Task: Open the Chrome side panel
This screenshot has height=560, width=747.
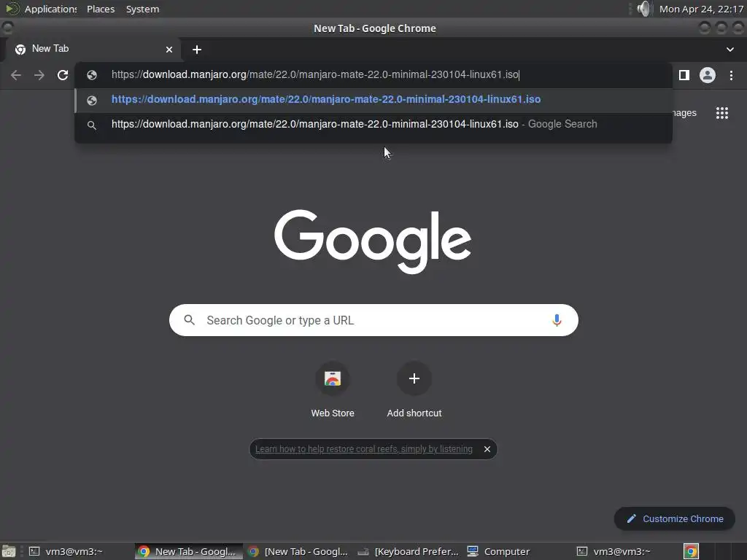Action: pyautogui.click(x=684, y=75)
